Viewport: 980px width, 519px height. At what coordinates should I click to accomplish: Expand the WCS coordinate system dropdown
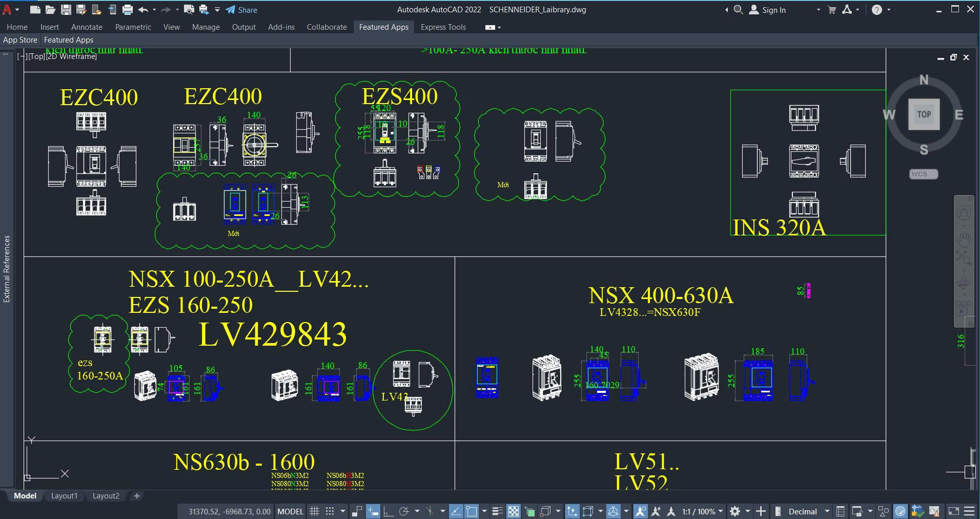[924, 174]
